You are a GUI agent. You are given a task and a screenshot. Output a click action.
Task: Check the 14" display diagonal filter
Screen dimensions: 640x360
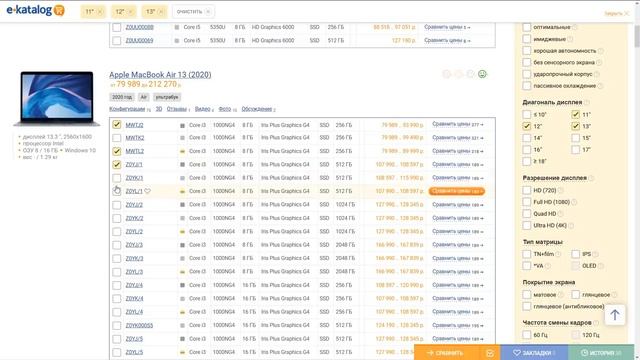point(527,138)
